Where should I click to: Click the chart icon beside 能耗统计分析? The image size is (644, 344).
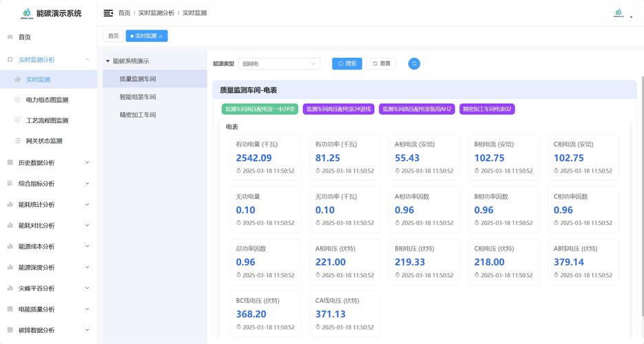10,204
